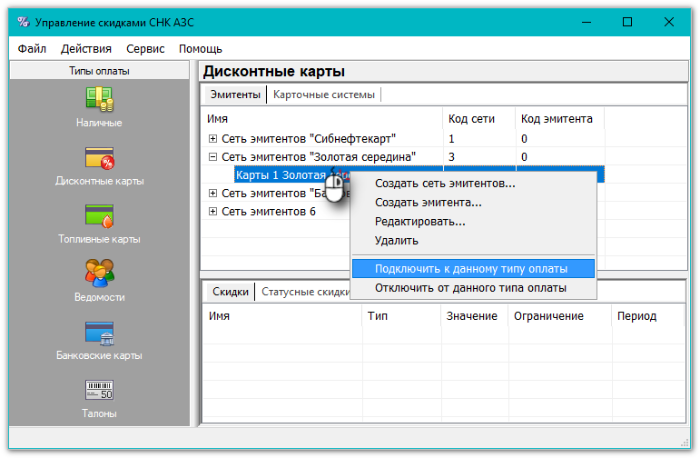700x458 pixels.
Task: Click the Код сети column header
Action: pos(470,118)
